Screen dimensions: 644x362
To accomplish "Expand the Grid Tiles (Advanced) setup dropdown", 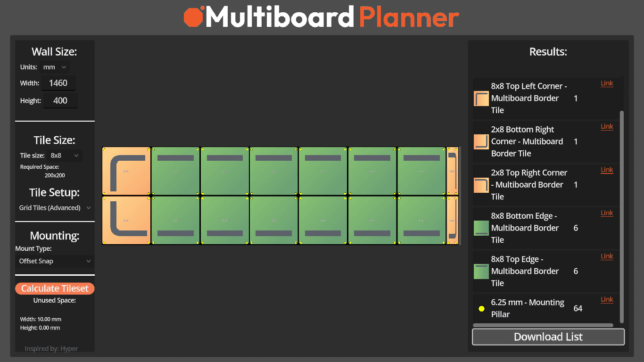I will coord(55,208).
